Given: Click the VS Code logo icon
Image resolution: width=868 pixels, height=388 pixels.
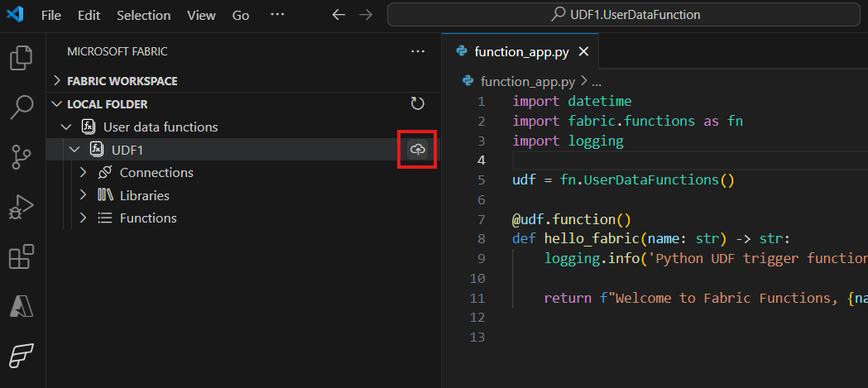Looking at the screenshot, I should pyautogui.click(x=15, y=15).
